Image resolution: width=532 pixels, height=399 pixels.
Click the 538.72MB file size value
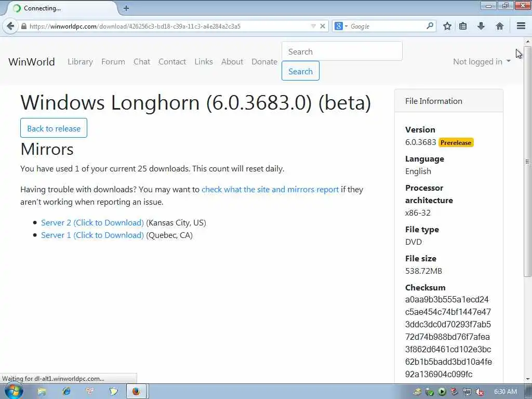pyautogui.click(x=423, y=271)
